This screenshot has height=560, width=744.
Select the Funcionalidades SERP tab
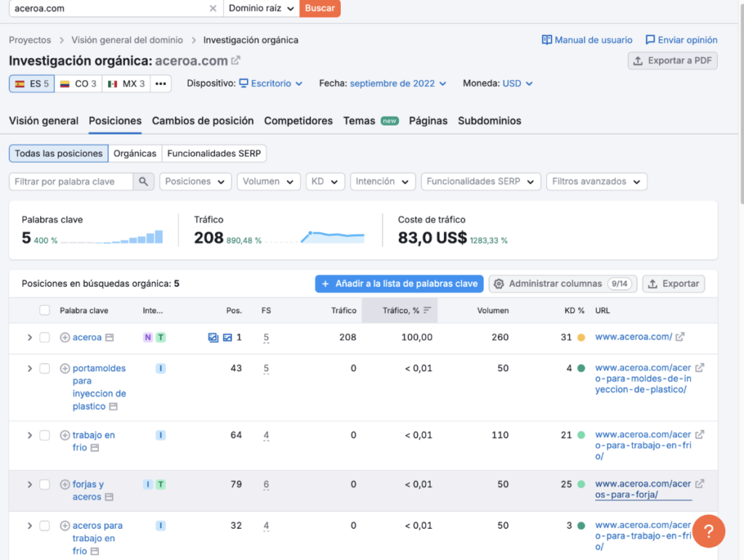pos(214,153)
